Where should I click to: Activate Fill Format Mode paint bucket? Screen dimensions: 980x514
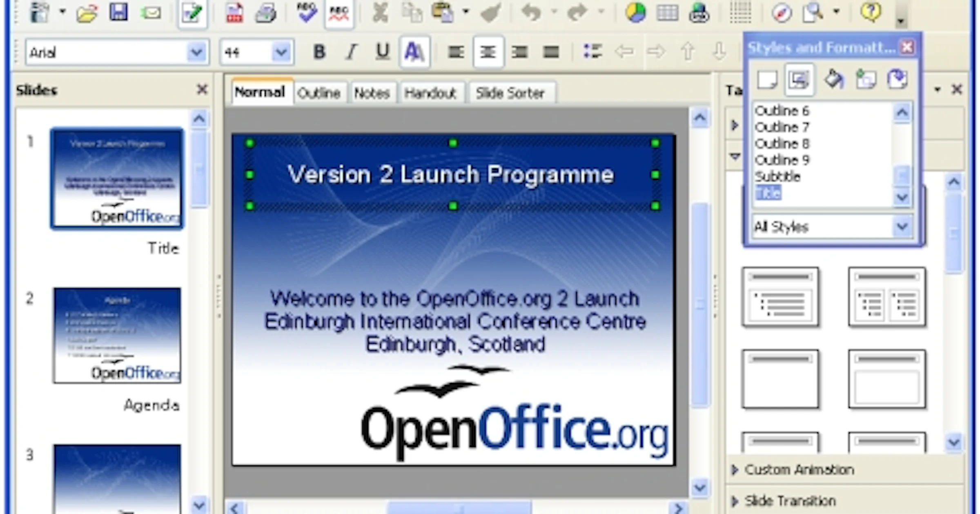(x=834, y=79)
